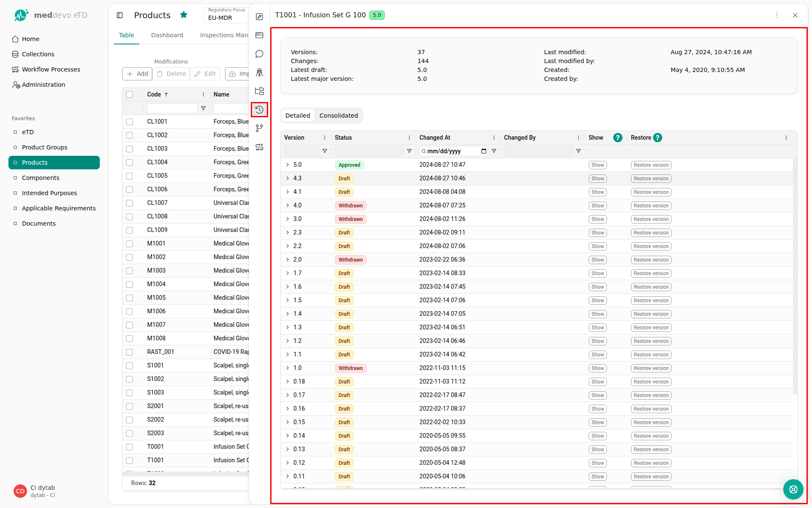Click the help icon next to Restore
The width and height of the screenshot is (812, 508).
[658, 138]
